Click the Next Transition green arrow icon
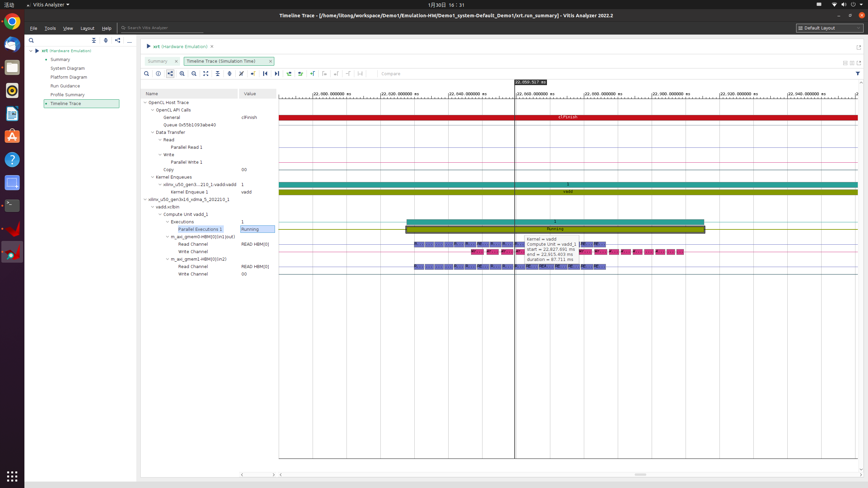This screenshot has height=488, width=868. (x=301, y=74)
